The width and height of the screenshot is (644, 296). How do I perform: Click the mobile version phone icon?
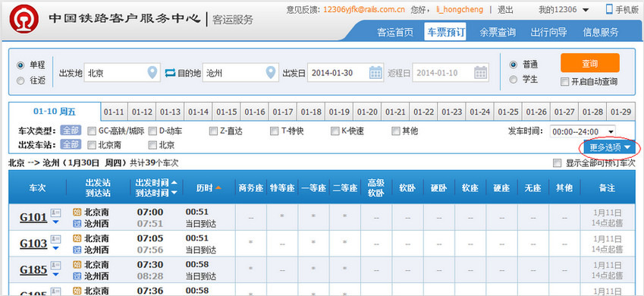609,9
